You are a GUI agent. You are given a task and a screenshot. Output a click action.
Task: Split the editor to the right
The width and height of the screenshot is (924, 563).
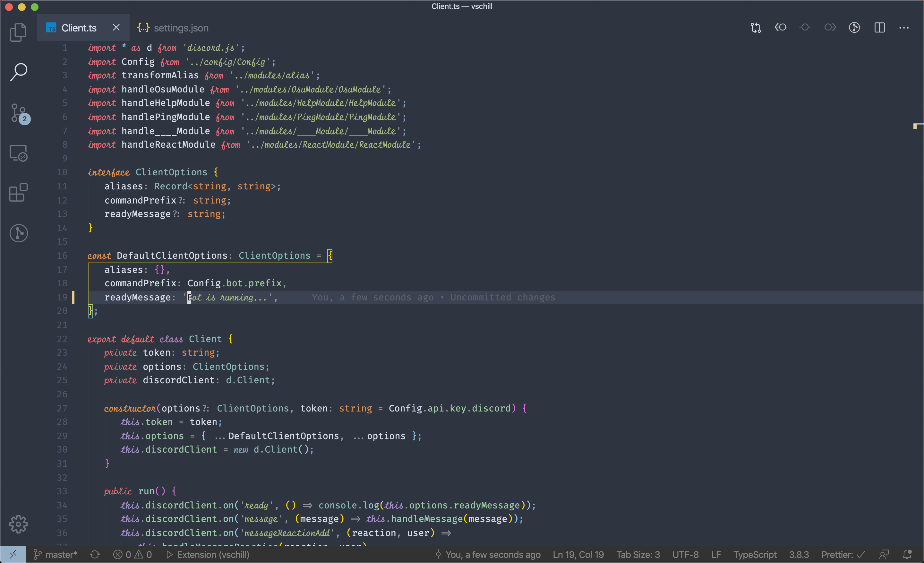click(x=879, y=28)
